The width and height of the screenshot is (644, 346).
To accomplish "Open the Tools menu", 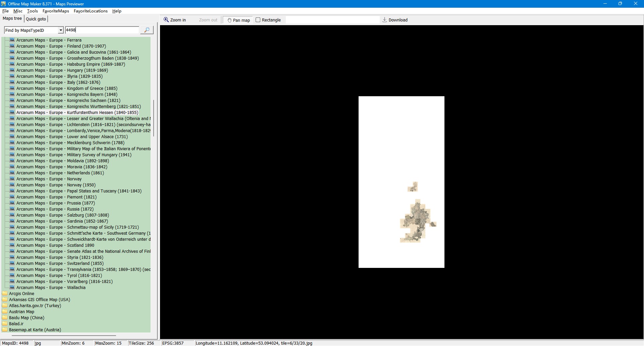I will pyautogui.click(x=32, y=11).
